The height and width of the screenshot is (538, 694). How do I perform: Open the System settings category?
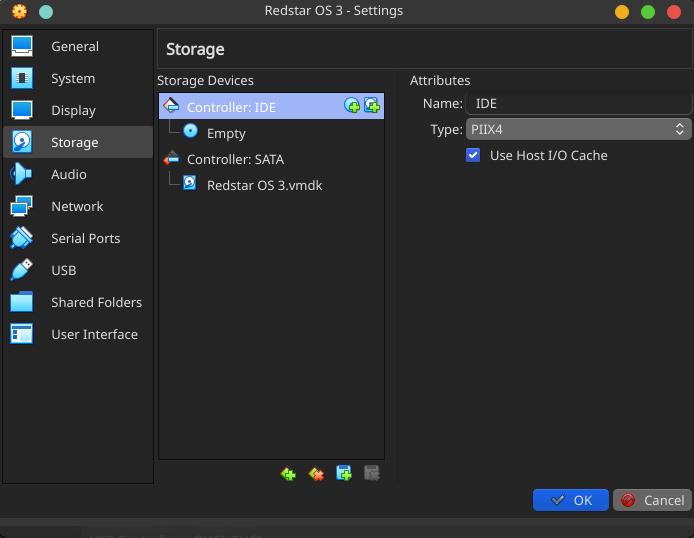click(78, 78)
